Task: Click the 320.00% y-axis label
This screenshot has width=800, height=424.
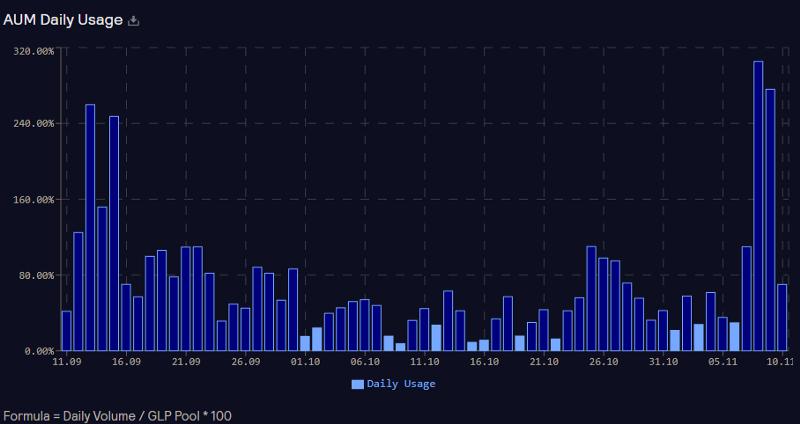Action: click(x=33, y=50)
